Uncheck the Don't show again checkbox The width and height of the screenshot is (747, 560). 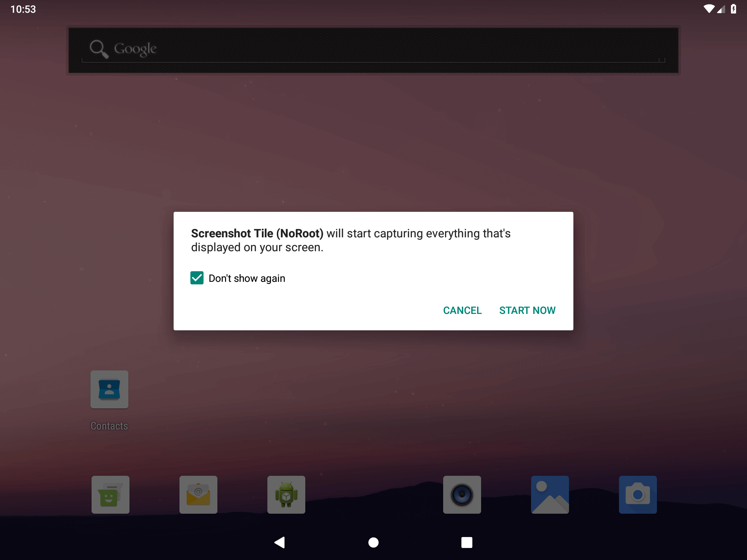(197, 278)
